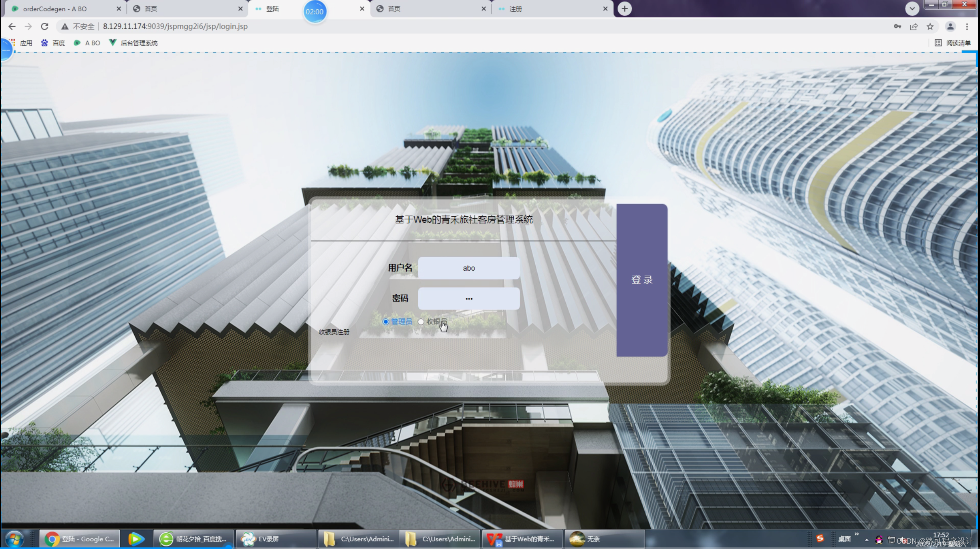
Task: Click the 用户名 input field
Action: 468,268
